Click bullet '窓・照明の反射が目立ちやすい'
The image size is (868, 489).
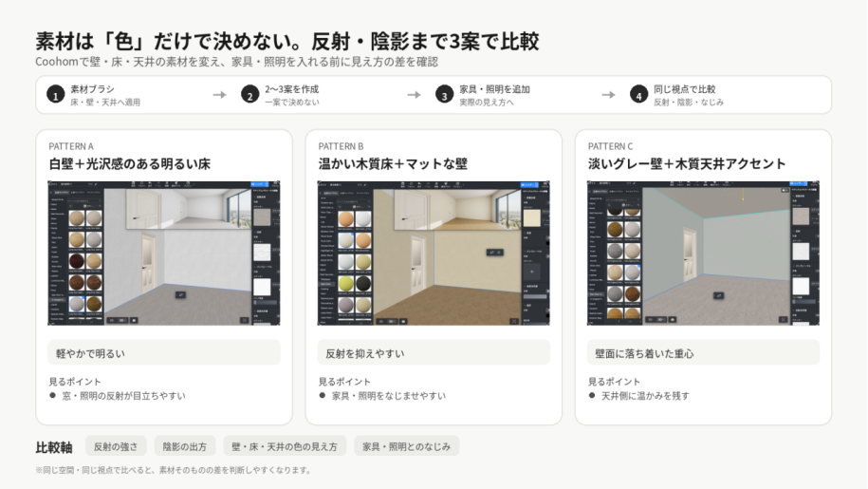pyautogui.click(x=123, y=396)
